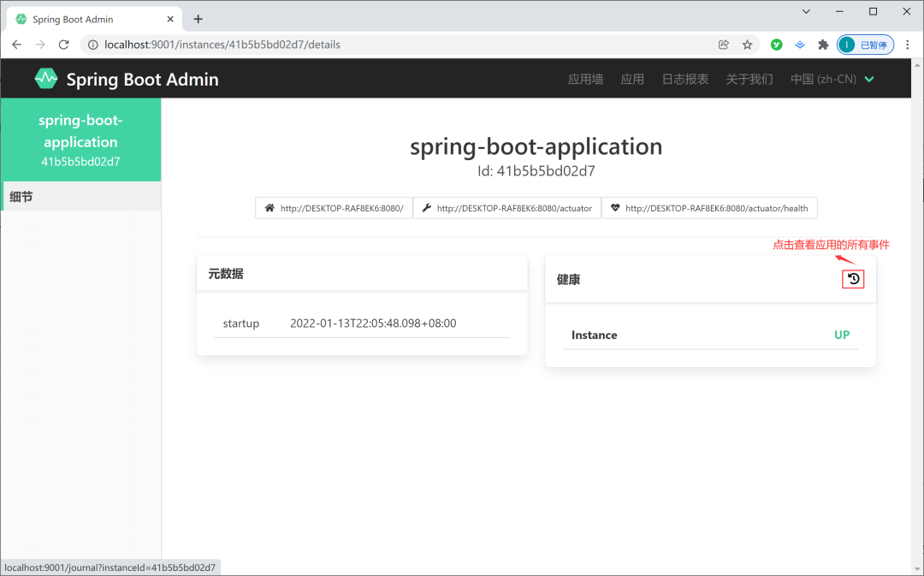Viewport: 924px width, 576px height.
Task: Bookmark this page with the star icon
Action: click(x=749, y=45)
